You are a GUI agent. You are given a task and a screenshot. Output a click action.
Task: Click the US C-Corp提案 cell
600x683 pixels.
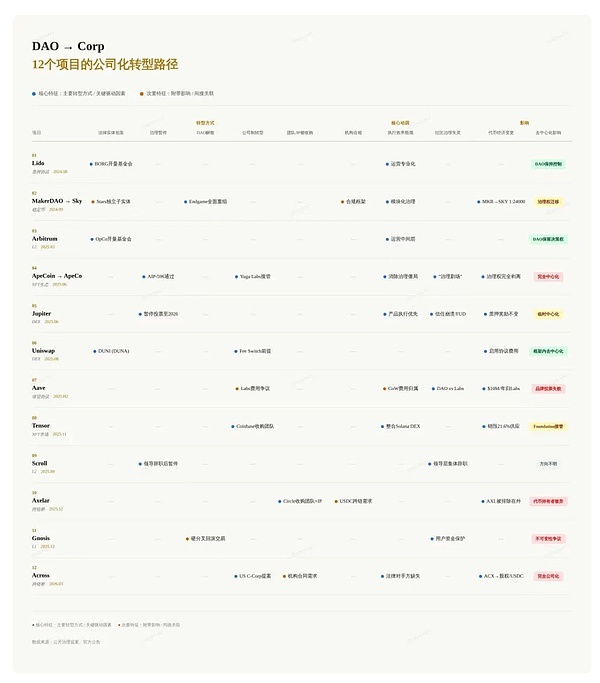[x=255, y=576]
